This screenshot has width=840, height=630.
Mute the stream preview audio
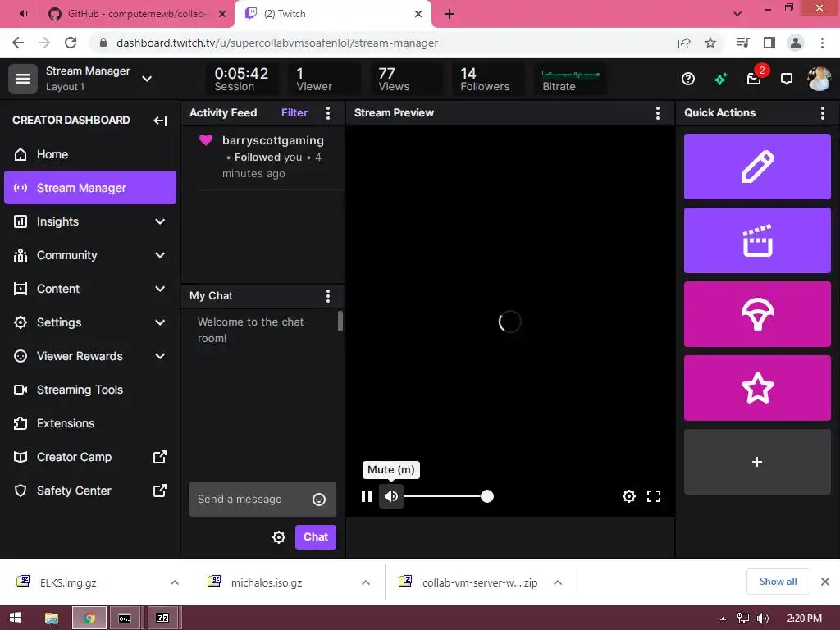click(x=391, y=496)
